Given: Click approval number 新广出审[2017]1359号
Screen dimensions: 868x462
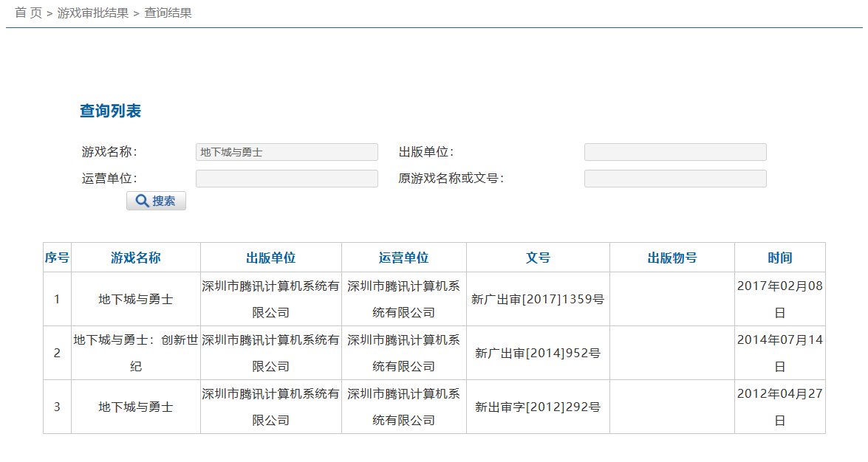Looking at the screenshot, I should pyautogui.click(x=538, y=300).
